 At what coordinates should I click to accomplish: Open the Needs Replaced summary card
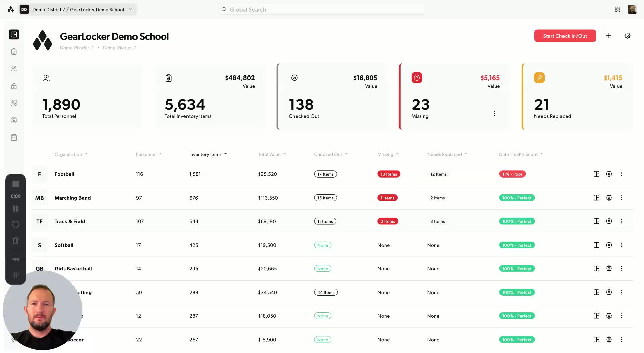pos(577,97)
